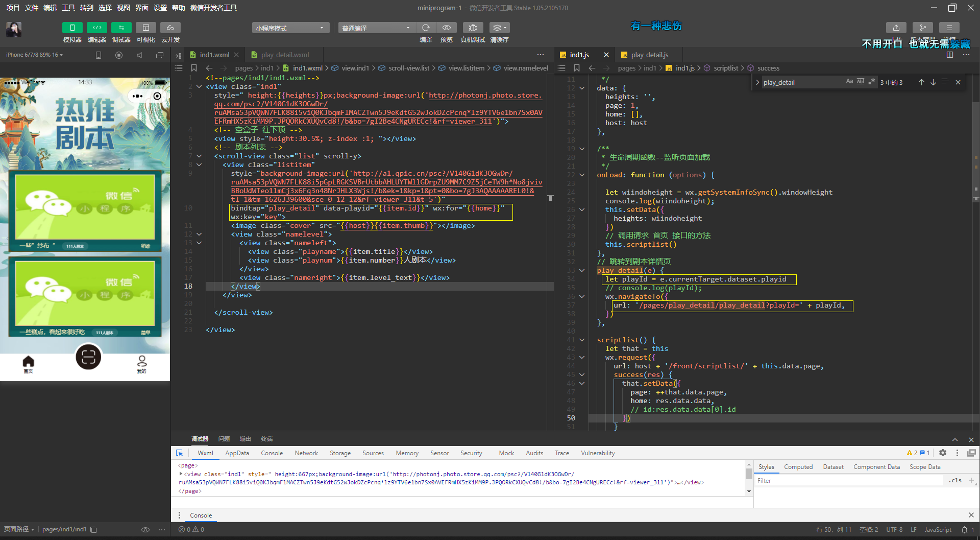The width and height of the screenshot is (980, 540).
Task: Click the upload (上传) button
Action: pyautogui.click(x=896, y=28)
